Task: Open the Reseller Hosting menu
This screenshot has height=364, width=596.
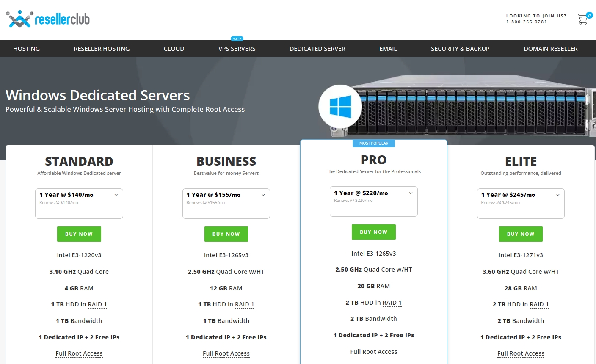Action: click(x=102, y=49)
